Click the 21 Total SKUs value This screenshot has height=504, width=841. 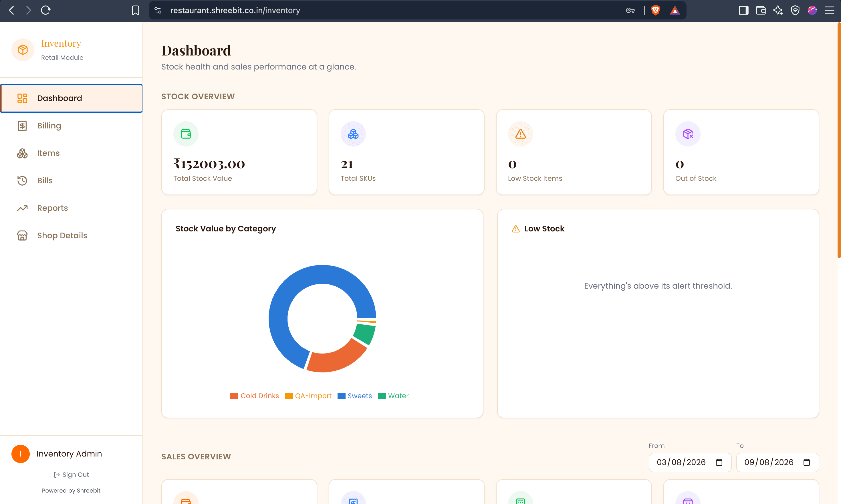tap(347, 164)
